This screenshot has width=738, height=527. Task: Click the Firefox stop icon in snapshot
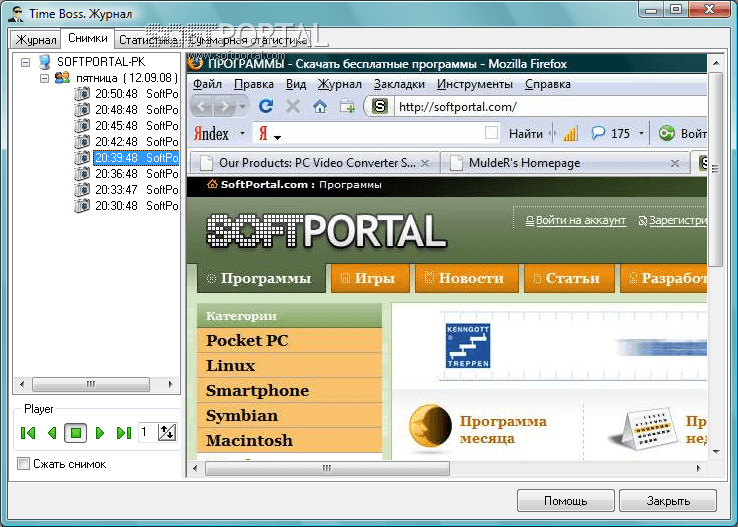tap(293, 106)
